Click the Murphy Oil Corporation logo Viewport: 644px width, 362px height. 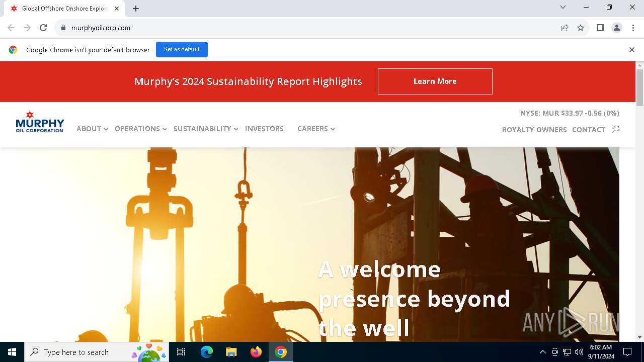(x=40, y=121)
